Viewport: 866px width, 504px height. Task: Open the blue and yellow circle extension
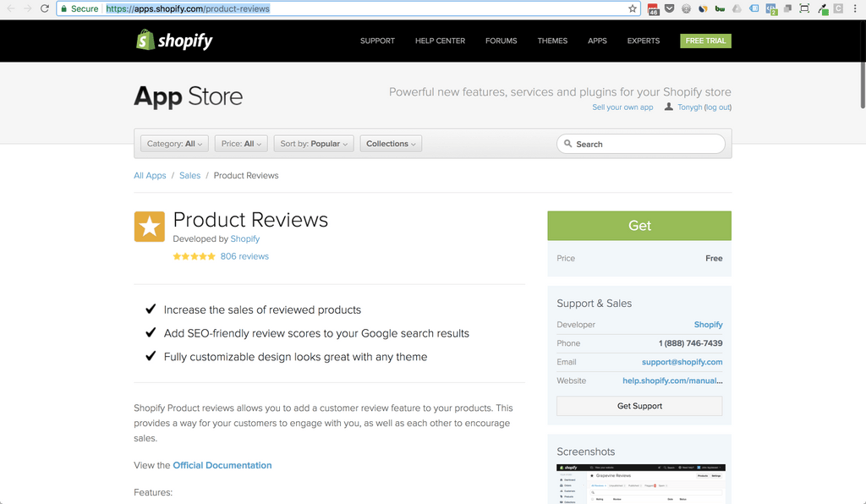point(703,8)
